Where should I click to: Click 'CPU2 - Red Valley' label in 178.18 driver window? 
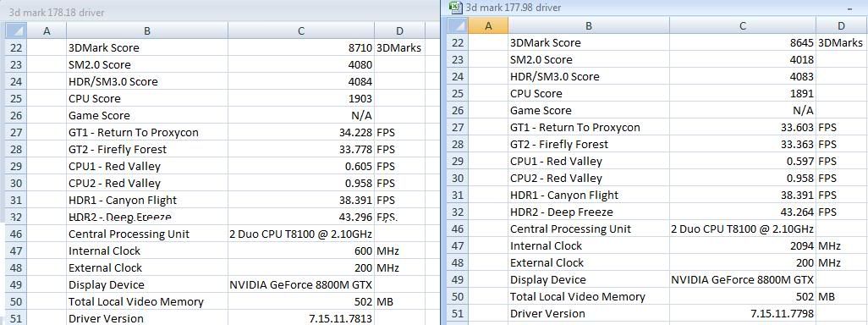click(114, 184)
